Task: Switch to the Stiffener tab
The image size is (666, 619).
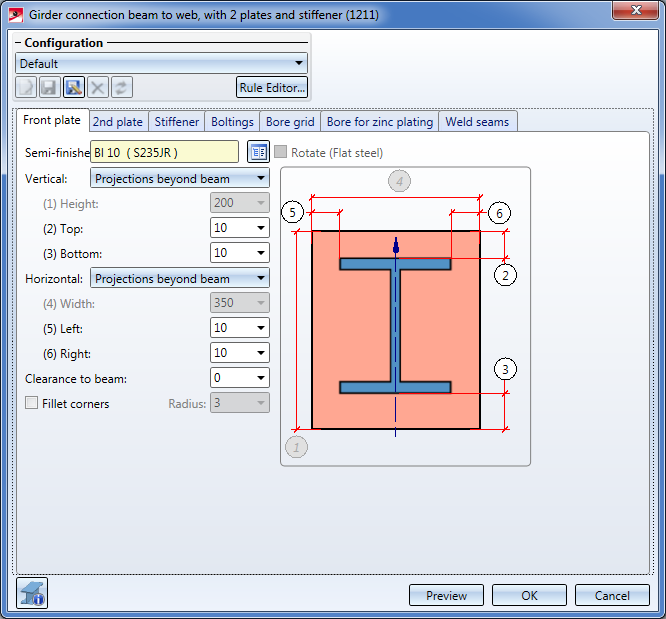Action: click(x=176, y=122)
